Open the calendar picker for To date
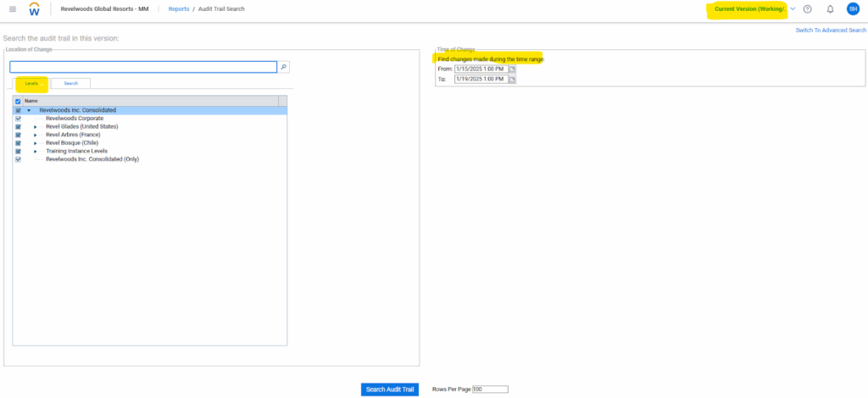 512,79
